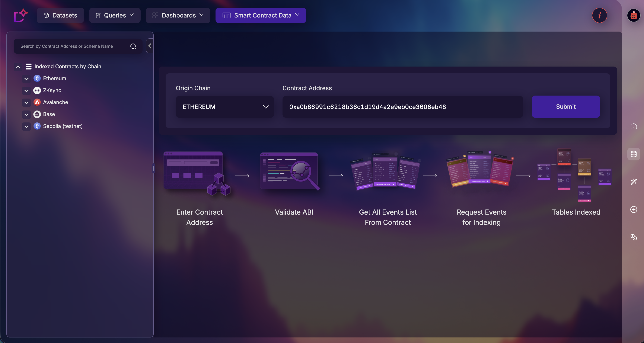Expand the Ethereum chain node

click(26, 79)
